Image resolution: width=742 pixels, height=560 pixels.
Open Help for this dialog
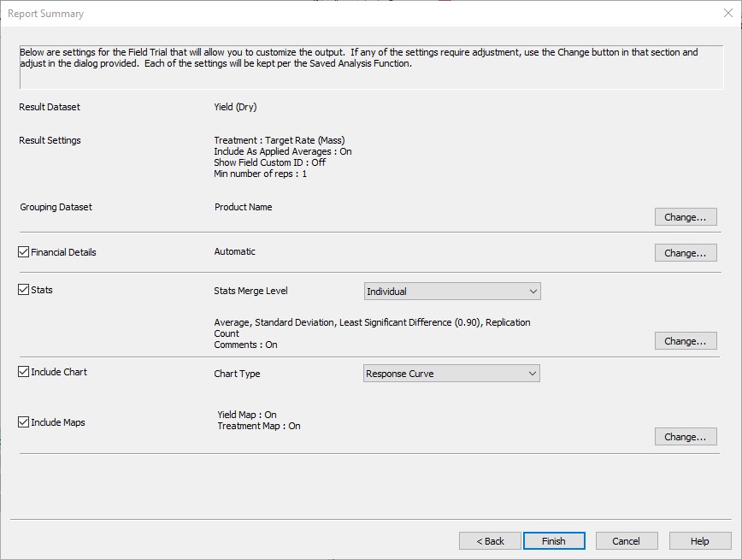point(699,541)
